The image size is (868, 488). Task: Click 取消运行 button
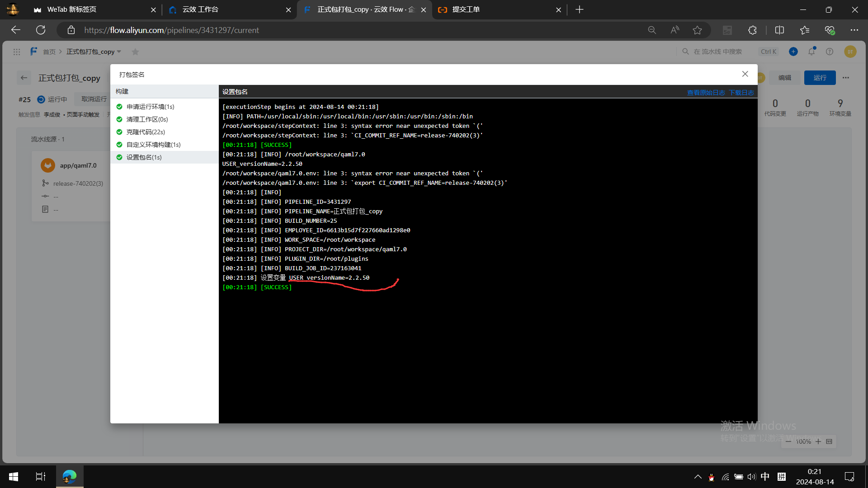[x=94, y=99]
